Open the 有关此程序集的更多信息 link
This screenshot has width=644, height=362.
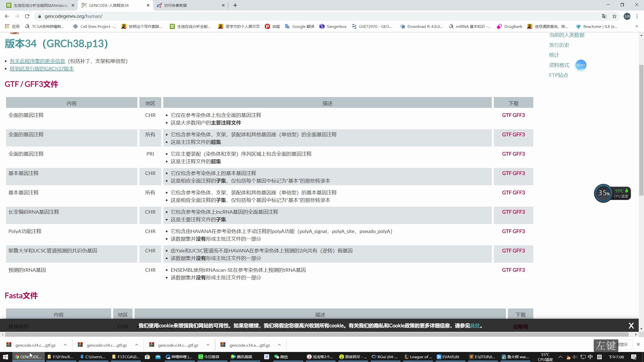click(x=37, y=61)
